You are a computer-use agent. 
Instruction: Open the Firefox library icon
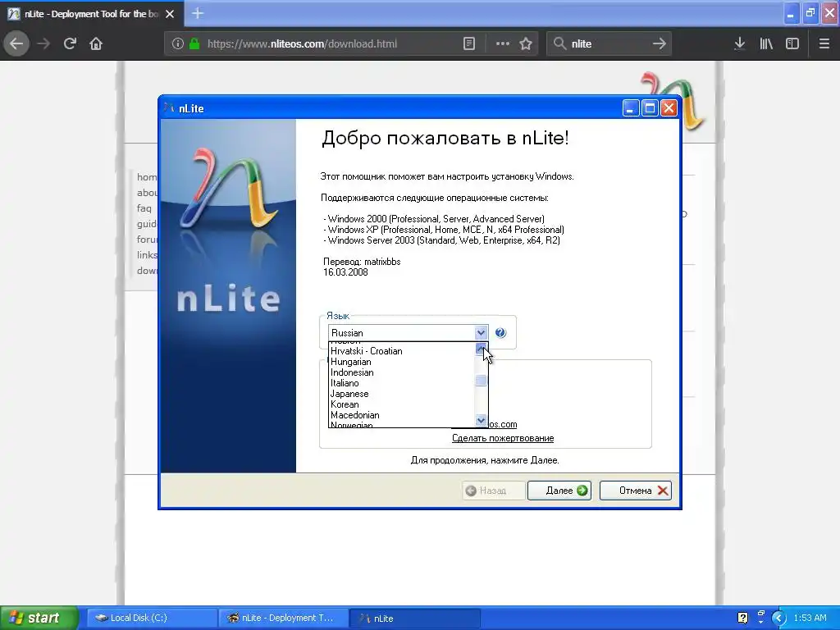tap(766, 44)
